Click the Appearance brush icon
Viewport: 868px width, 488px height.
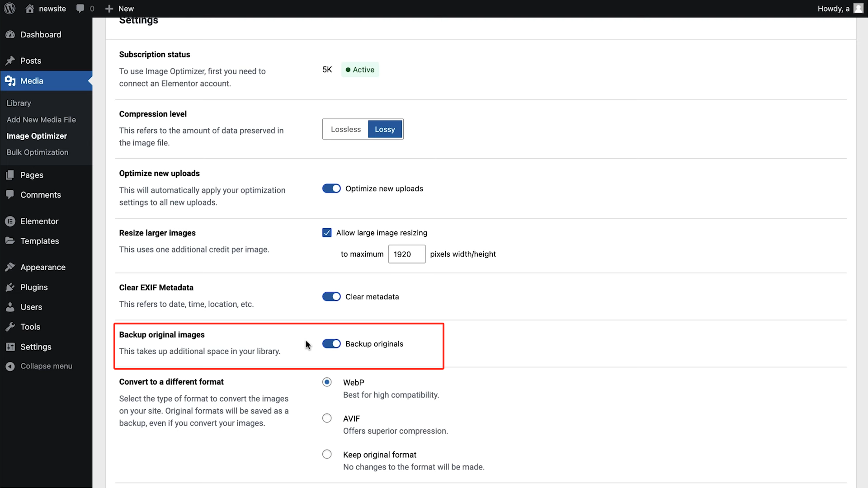[x=11, y=267]
